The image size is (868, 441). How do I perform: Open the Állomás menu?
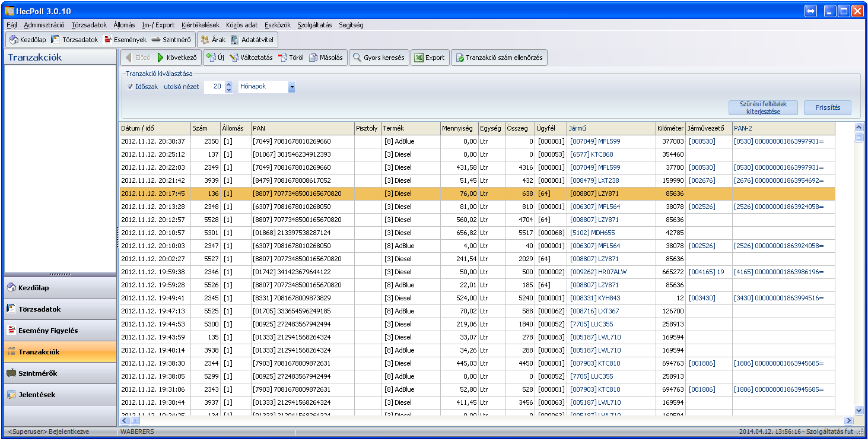point(124,25)
